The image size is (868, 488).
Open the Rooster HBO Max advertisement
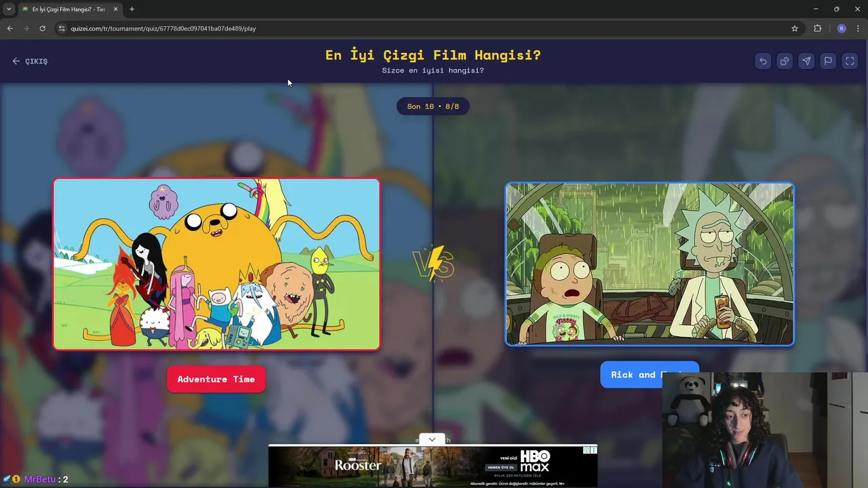433,466
